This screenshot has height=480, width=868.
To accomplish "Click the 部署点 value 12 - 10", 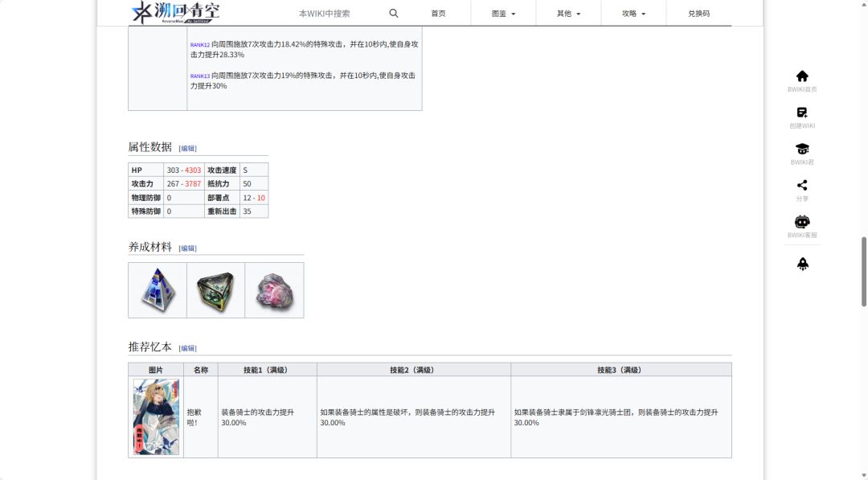I will tap(254, 198).
